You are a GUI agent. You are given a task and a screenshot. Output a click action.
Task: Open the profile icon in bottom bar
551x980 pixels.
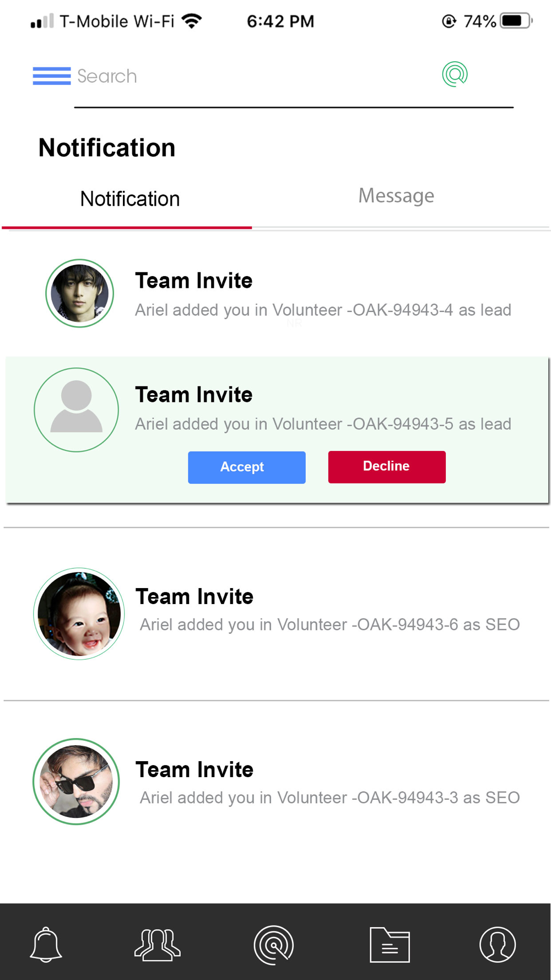tap(498, 945)
